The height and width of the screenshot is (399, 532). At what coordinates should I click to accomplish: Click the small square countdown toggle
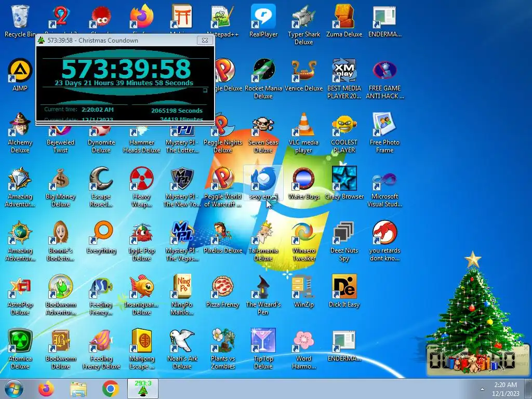(x=205, y=90)
